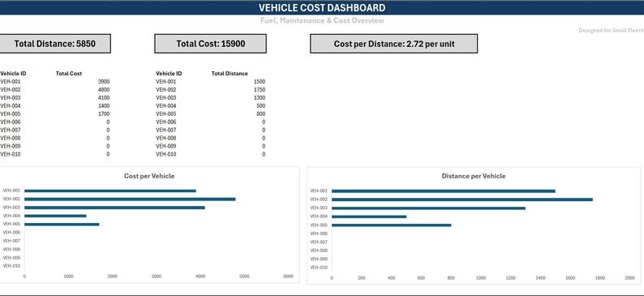Select VEH-002 bar in Distance per Vehicle chart
644x296 pixels.
pos(462,199)
